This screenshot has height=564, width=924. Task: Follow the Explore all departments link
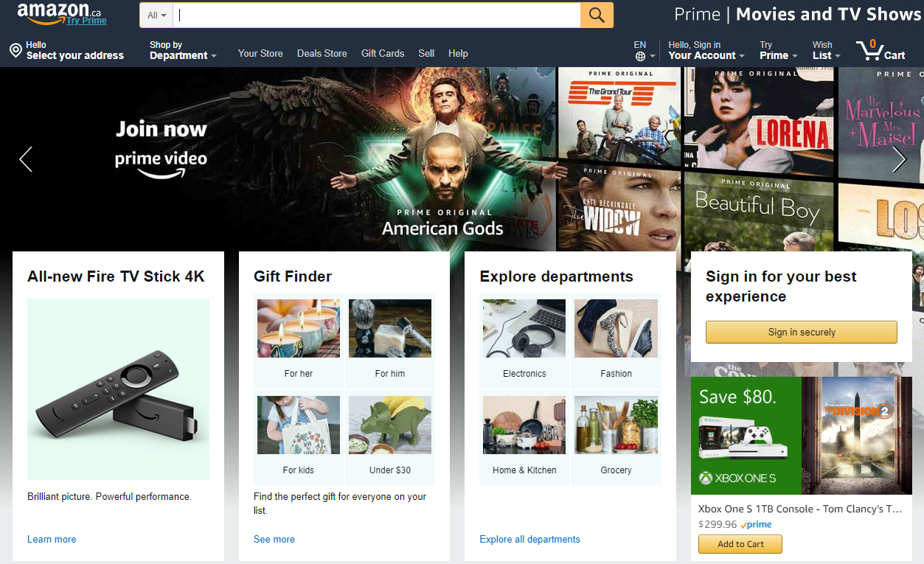pyautogui.click(x=529, y=539)
